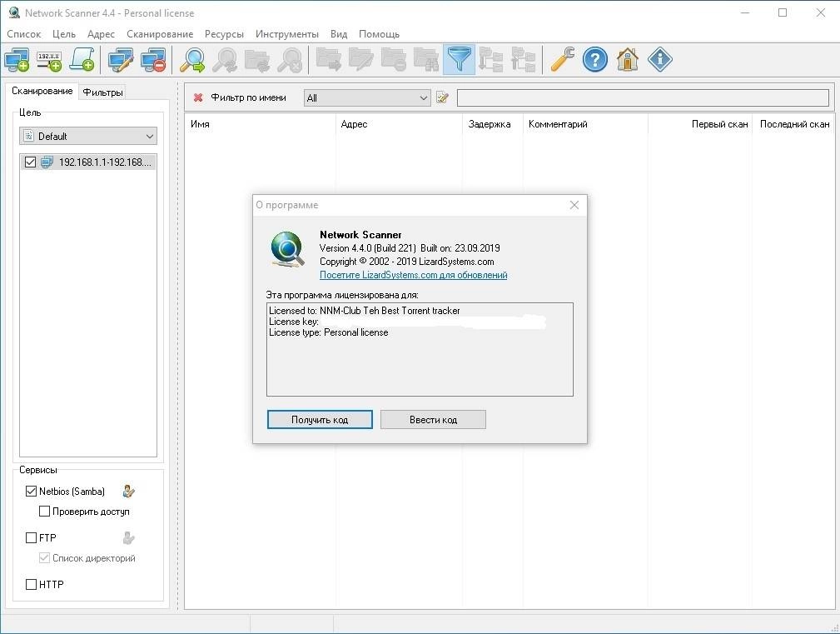The height and width of the screenshot is (634, 840).
Task: Click 'License type: Personal license' text
Action: click(328, 332)
